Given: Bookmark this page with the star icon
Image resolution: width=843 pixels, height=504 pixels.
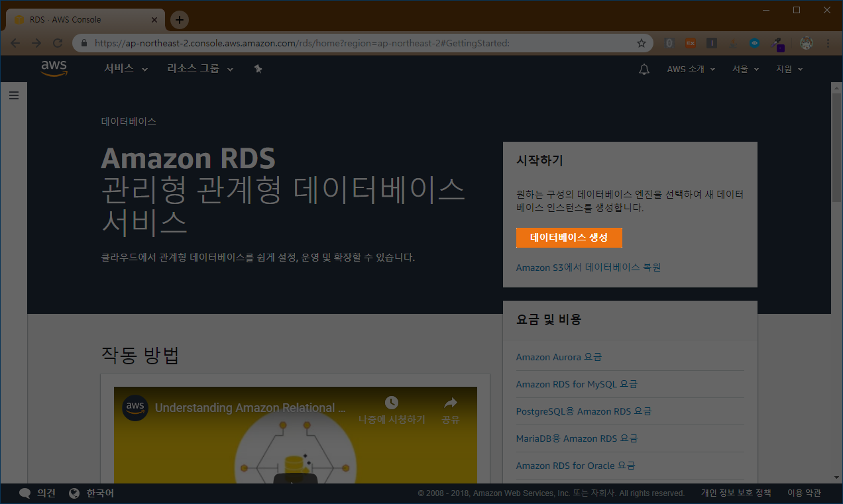Looking at the screenshot, I should 641,43.
